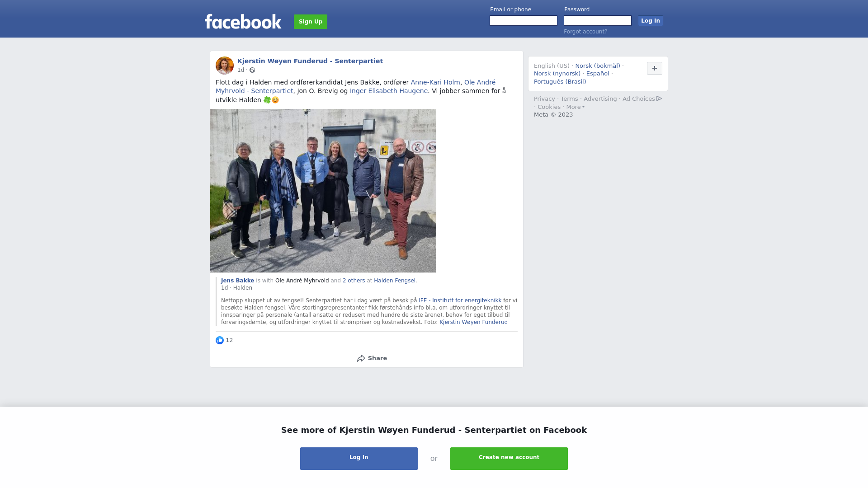Click the Password input field
The width and height of the screenshot is (868, 488).
point(598,21)
